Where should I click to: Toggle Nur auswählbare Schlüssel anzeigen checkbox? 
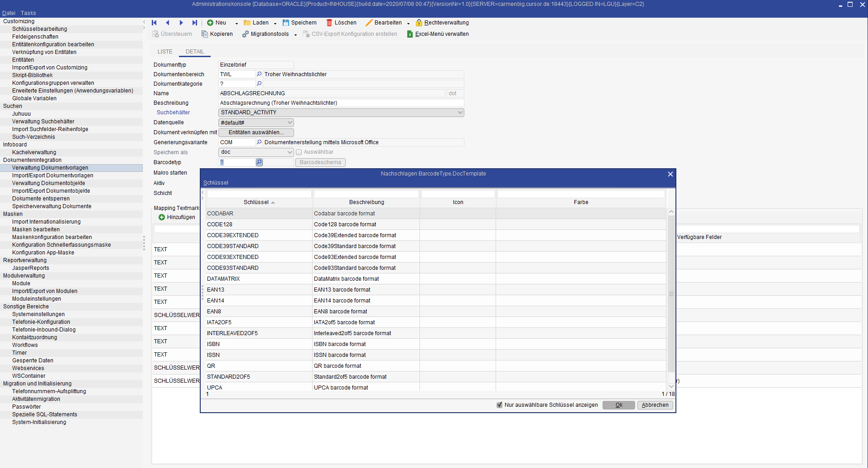pos(499,405)
